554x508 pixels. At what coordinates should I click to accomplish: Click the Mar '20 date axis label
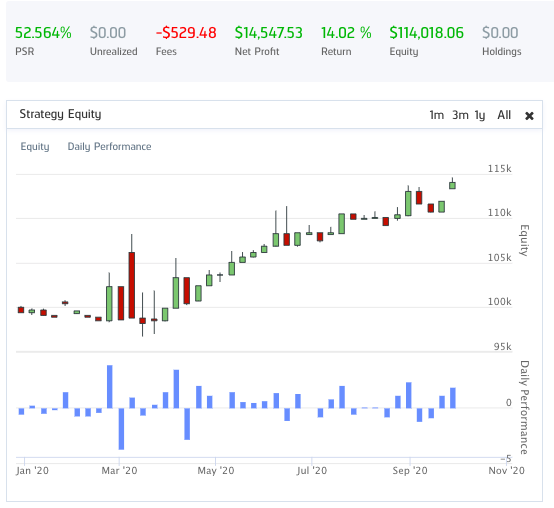pyautogui.click(x=119, y=471)
